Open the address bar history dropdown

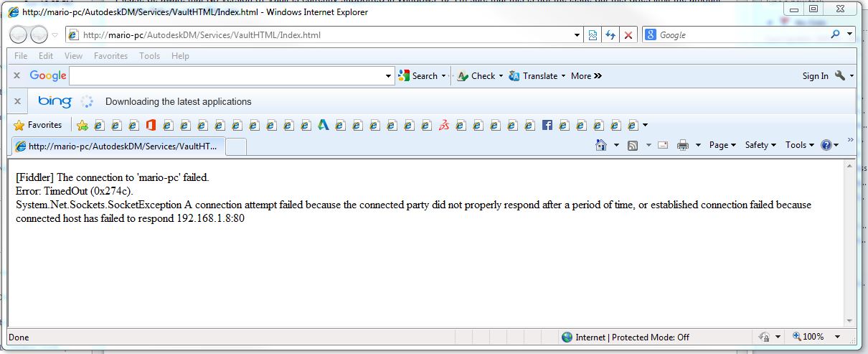pyautogui.click(x=578, y=34)
